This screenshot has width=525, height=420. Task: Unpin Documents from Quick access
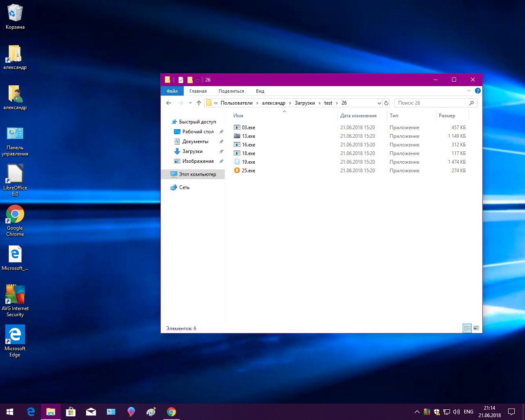tap(221, 142)
